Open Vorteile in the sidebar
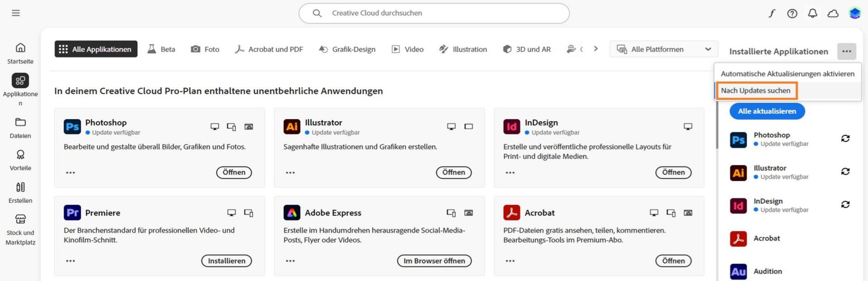The width and height of the screenshot is (868, 281). pos(20,160)
